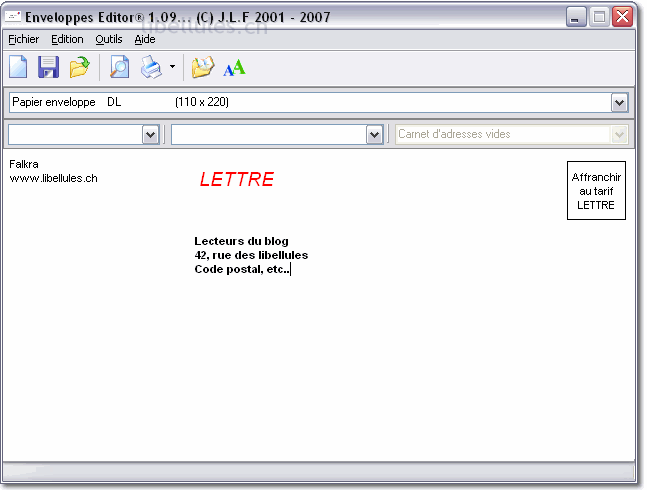Screen dimensions: 647x490
Task: Click the New blank document icon
Action: point(18,67)
